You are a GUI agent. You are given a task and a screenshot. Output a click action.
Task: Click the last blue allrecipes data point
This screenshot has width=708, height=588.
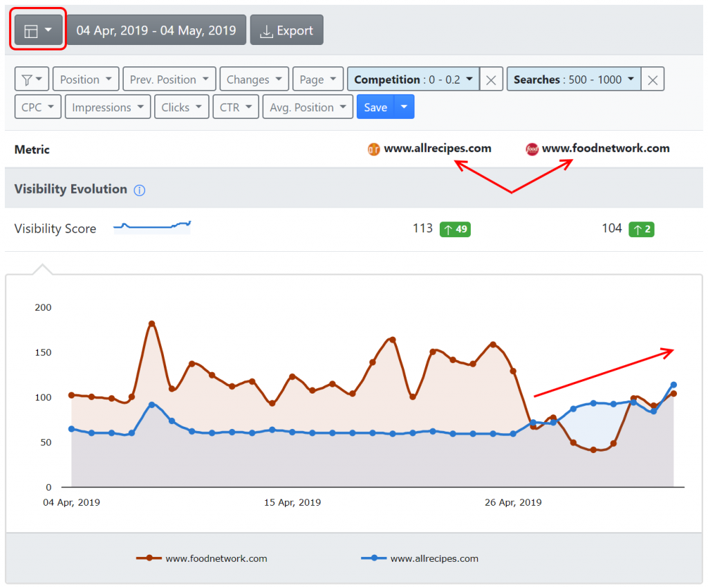(673, 385)
